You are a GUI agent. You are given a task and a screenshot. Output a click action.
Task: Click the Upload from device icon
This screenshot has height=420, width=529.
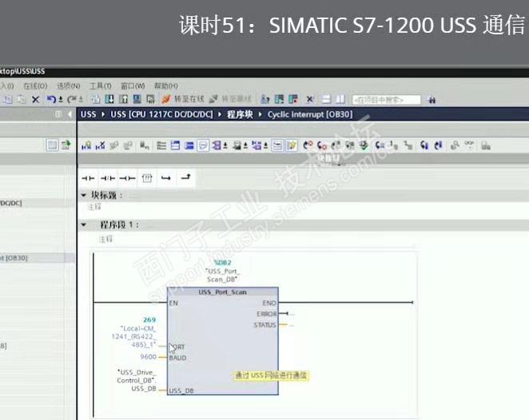tap(124, 99)
